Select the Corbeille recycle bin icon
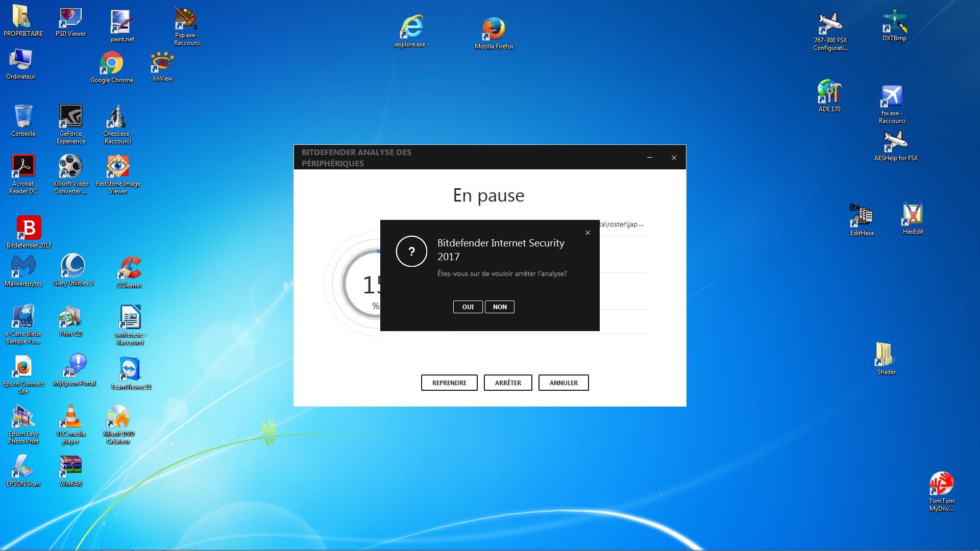This screenshot has height=551, width=980. coord(23,120)
